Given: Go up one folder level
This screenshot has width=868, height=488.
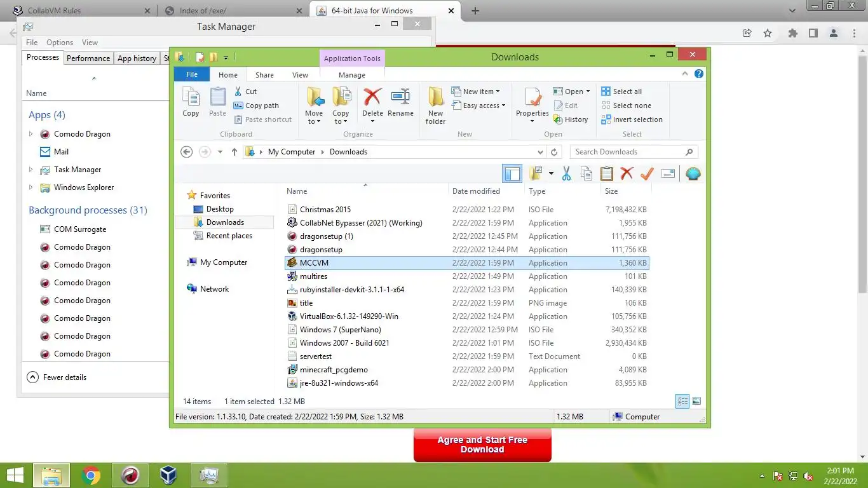Looking at the screenshot, I should (234, 152).
